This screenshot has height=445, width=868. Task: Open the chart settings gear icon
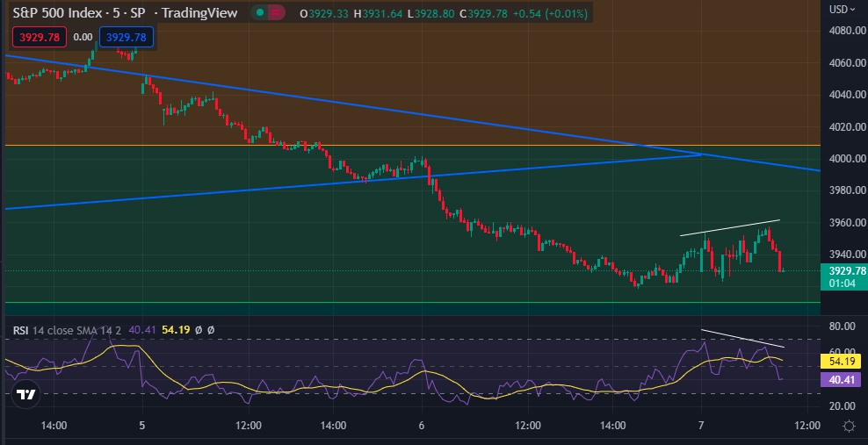coord(849,426)
